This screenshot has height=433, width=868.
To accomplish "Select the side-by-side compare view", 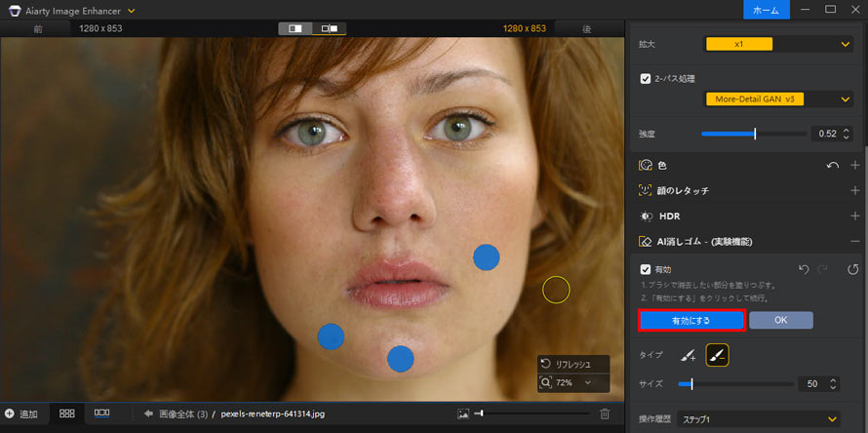I will click(x=330, y=28).
